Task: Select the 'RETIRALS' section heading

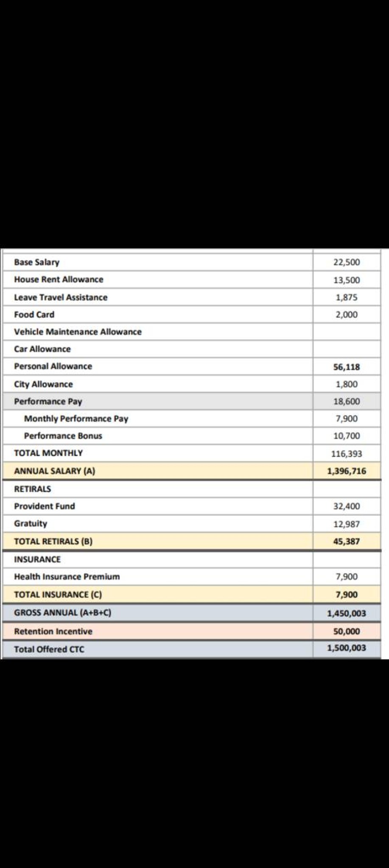Action: pyautogui.click(x=33, y=489)
